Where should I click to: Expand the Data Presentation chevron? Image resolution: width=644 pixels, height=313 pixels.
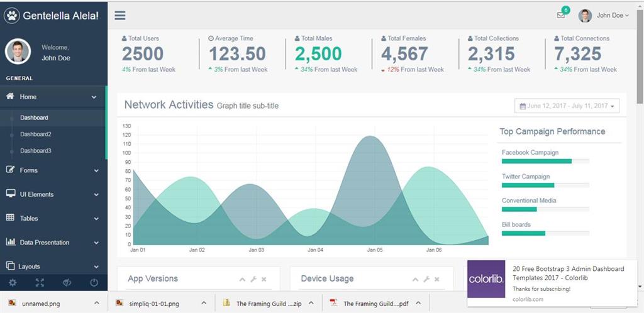pyautogui.click(x=96, y=243)
